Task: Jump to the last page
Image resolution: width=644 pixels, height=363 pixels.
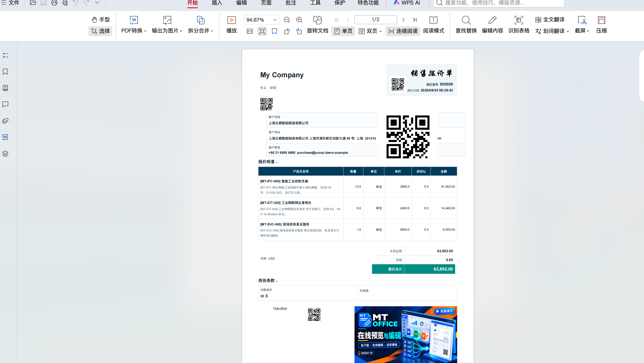Action: tap(415, 20)
